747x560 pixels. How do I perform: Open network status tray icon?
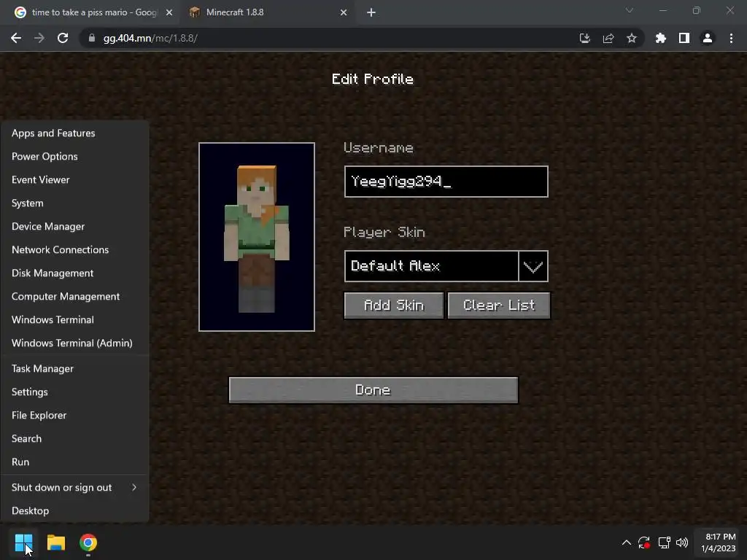[x=664, y=542]
